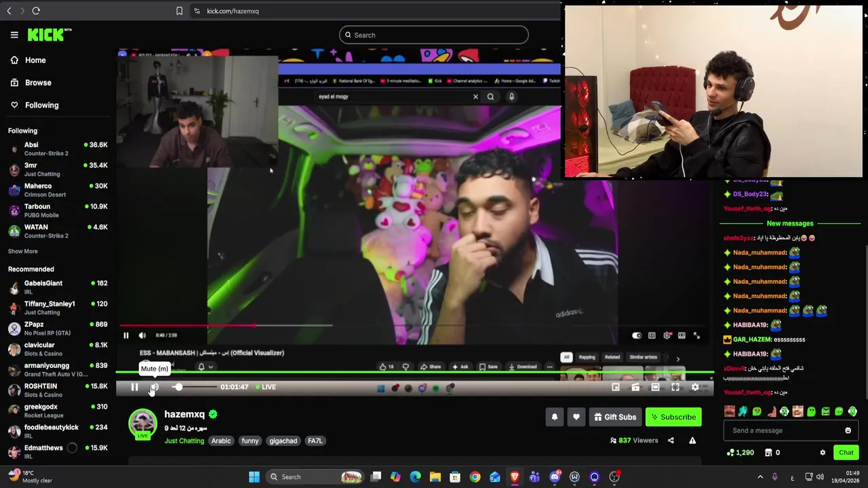Open Edmatthews recommended channel
This screenshot has height=488, width=868.
pyautogui.click(x=58, y=452)
